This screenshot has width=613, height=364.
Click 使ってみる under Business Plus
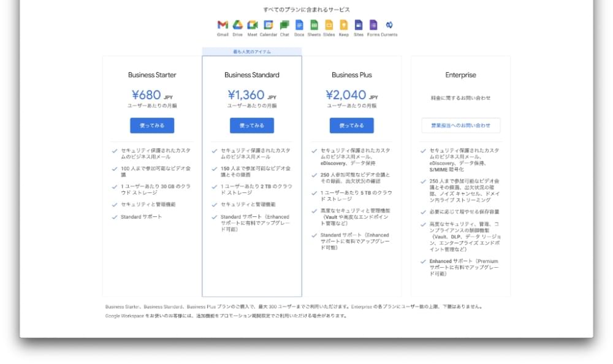[351, 126]
